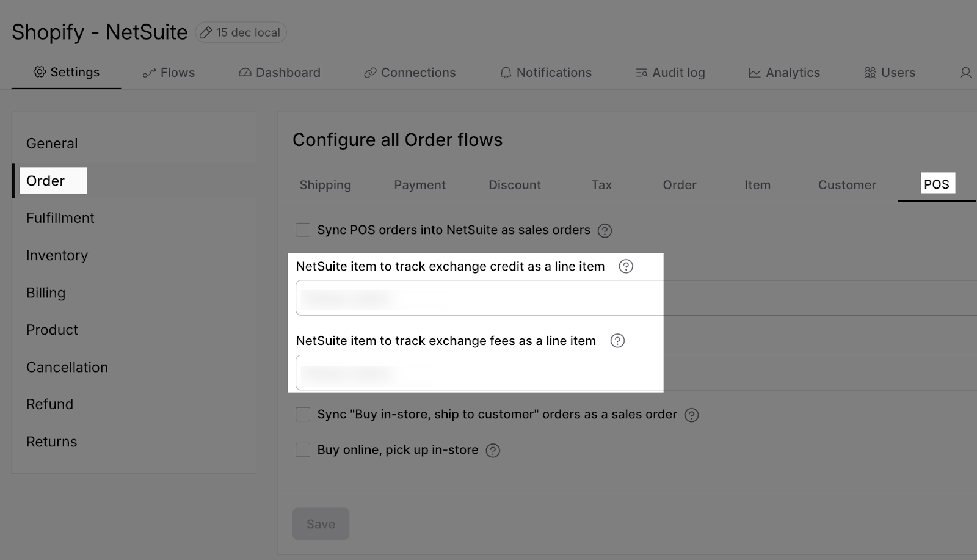Image resolution: width=977 pixels, height=560 pixels.
Task: Open General settings in sidebar
Action: [52, 144]
